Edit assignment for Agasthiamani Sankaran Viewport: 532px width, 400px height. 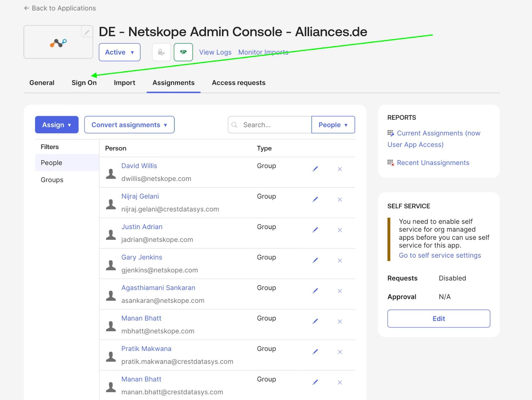[x=315, y=291]
